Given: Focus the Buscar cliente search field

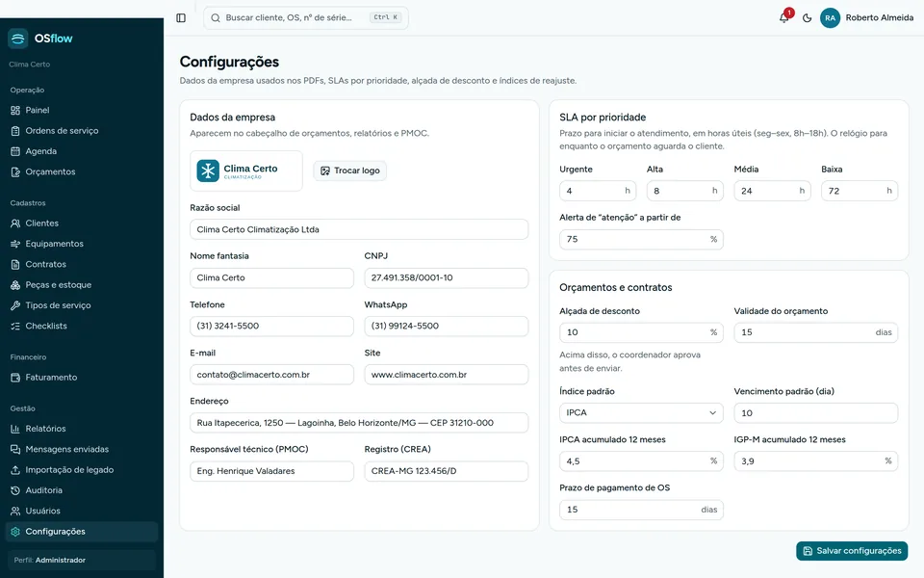Looking at the screenshot, I should [x=306, y=17].
